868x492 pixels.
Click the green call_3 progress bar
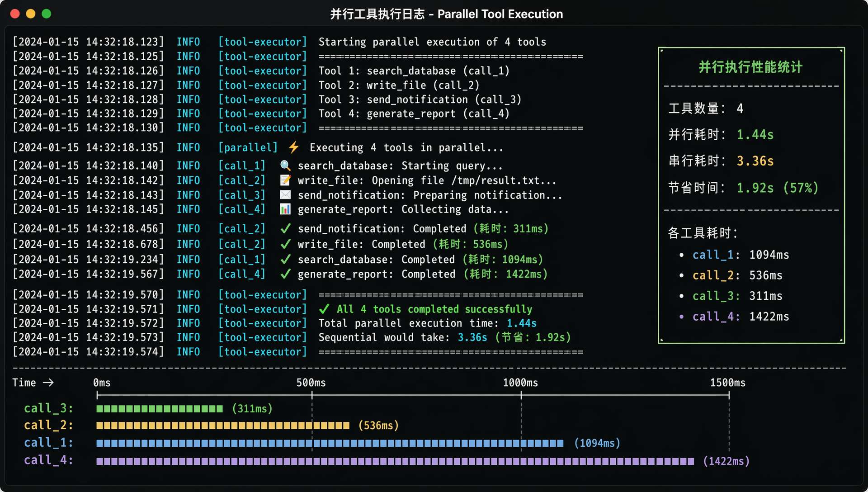159,409
